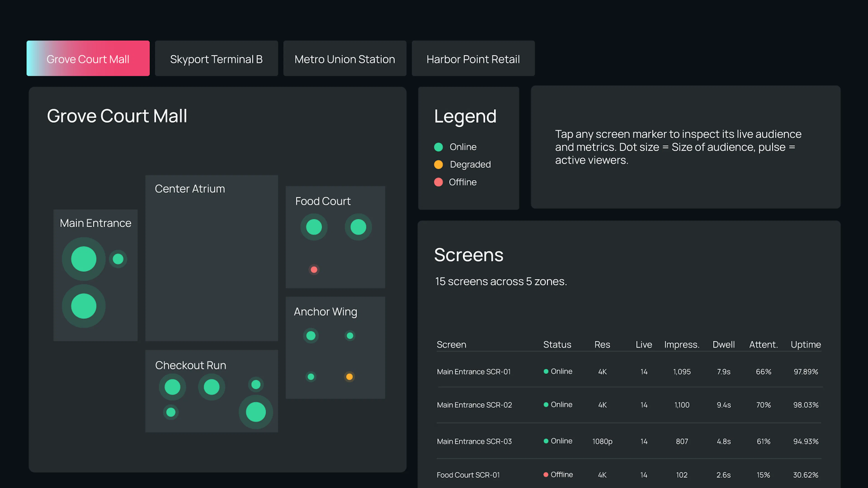Sort table by Attent. column header
868x488 pixels.
point(764,345)
